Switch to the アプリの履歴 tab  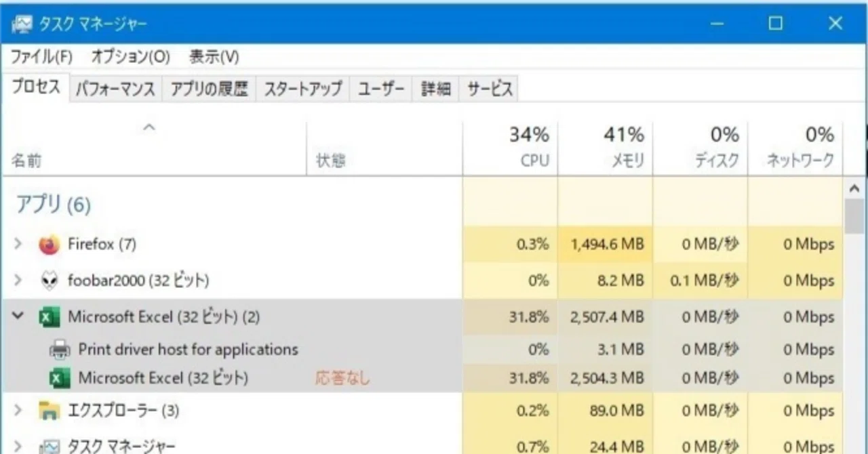click(x=209, y=89)
